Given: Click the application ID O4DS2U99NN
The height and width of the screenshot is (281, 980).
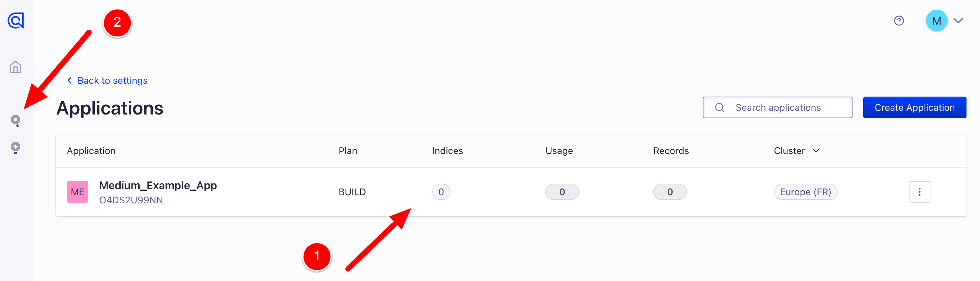Looking at the screenshot, I should coord(131,200).
